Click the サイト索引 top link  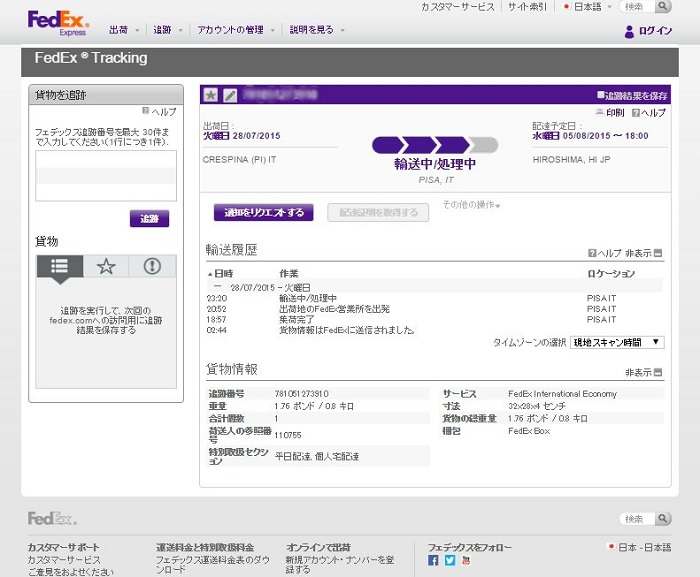(x=527, y=7)
